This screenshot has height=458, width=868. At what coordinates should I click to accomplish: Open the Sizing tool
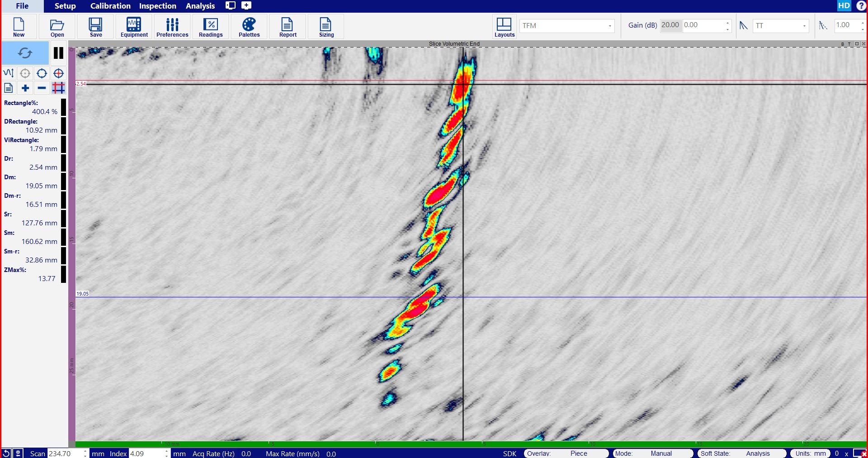[326, 27]
